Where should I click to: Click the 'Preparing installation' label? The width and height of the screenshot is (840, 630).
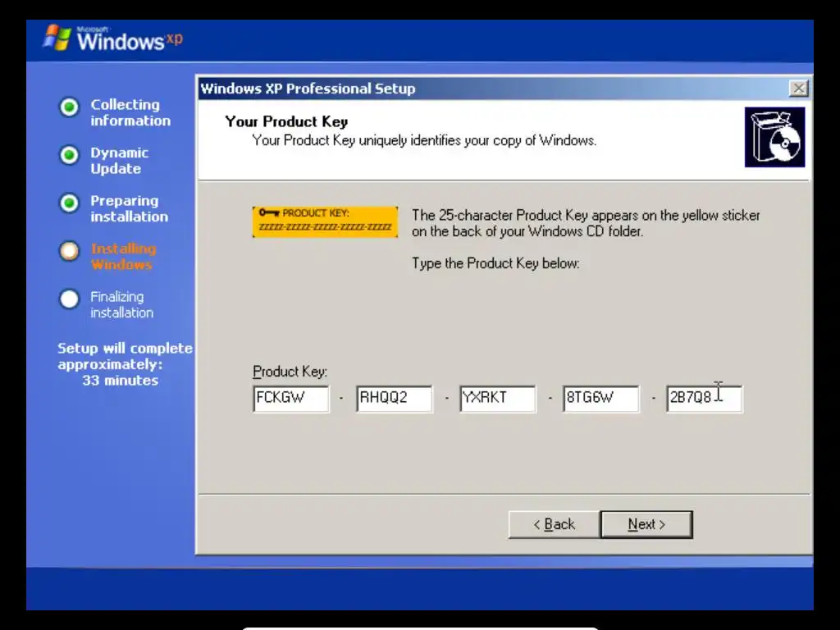(129, 208)
